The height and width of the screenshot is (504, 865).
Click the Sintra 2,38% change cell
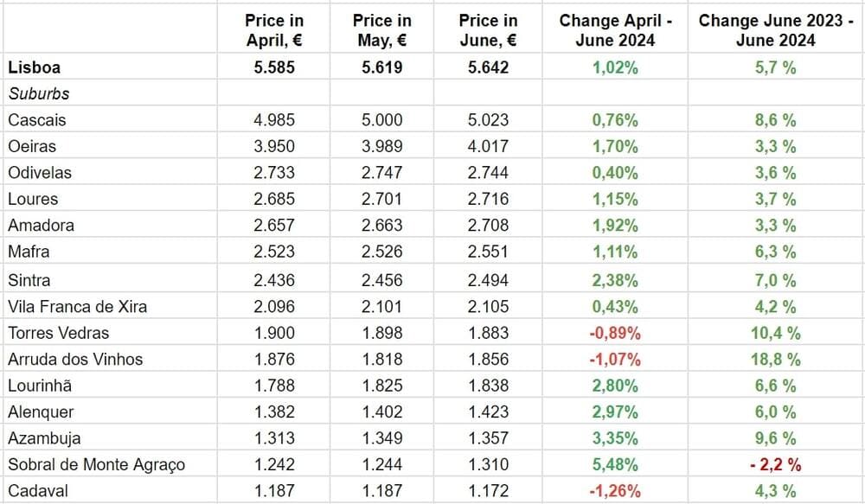(x=615, y=280)
